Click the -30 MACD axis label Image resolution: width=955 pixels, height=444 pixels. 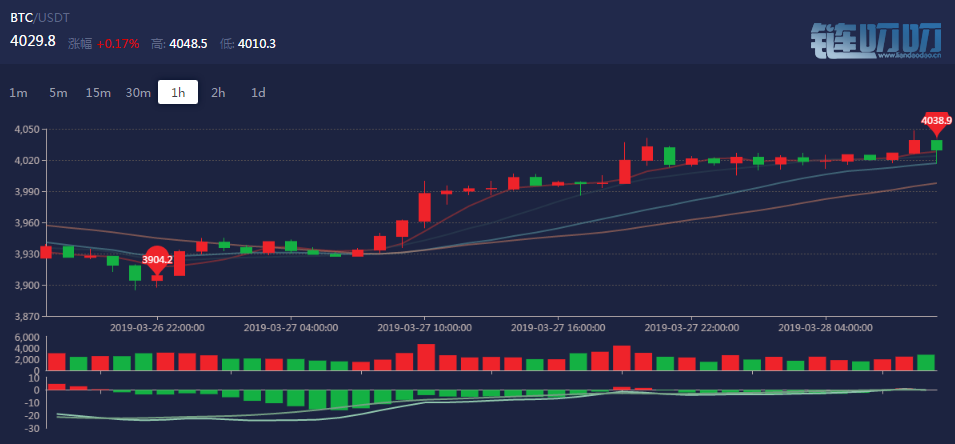(32, 428)
